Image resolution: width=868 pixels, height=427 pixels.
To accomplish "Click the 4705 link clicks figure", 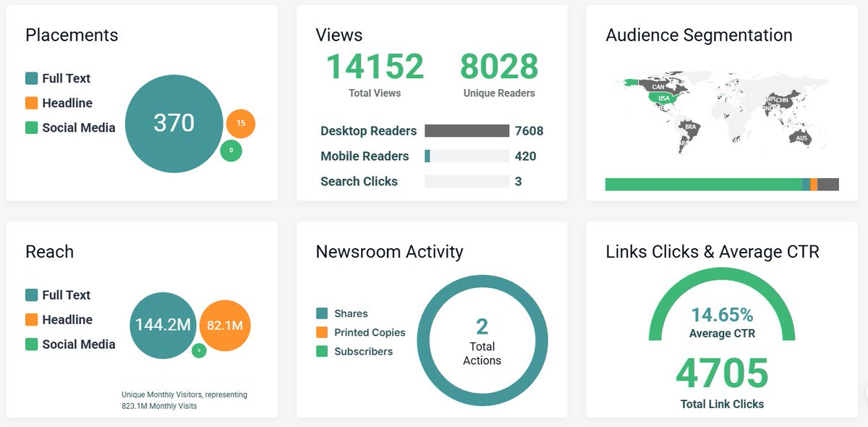I will point(722,373).
